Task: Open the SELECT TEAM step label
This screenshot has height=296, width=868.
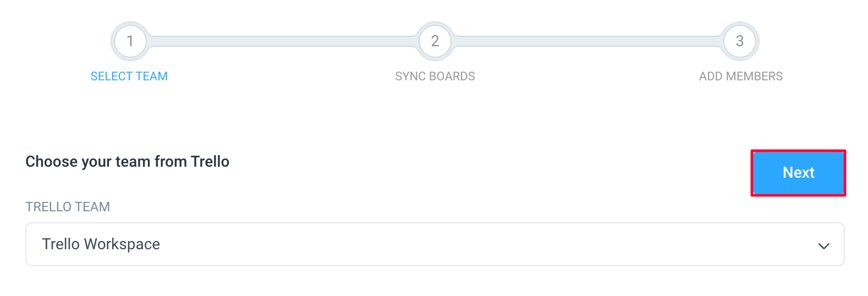Action: [129, 76]
